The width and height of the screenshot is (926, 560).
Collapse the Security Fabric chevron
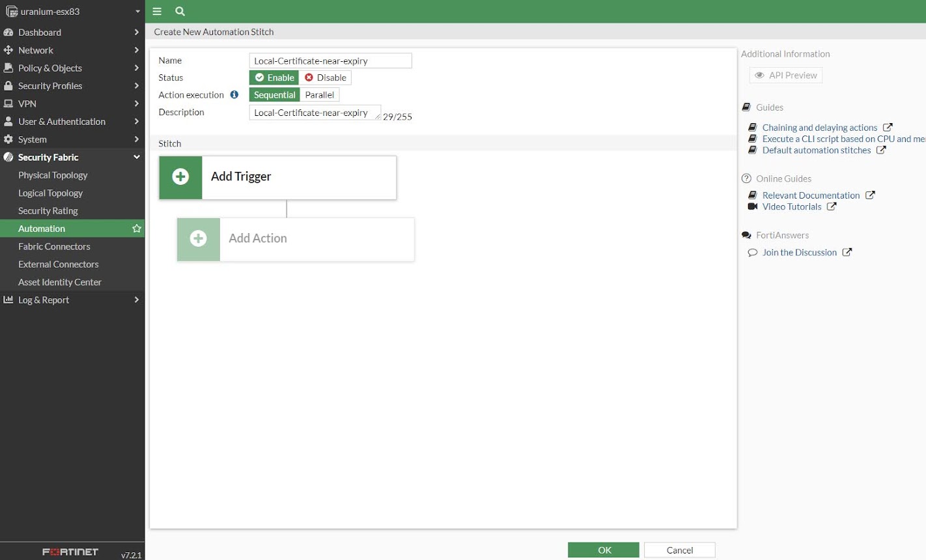pos(136,157)
